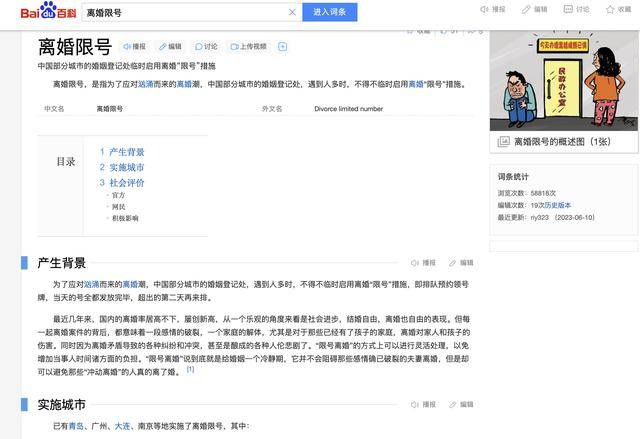This screenshot has height=439, width=640.
Task: Jump to 1 产生背景 in the 目录
Action: point(122,152)
